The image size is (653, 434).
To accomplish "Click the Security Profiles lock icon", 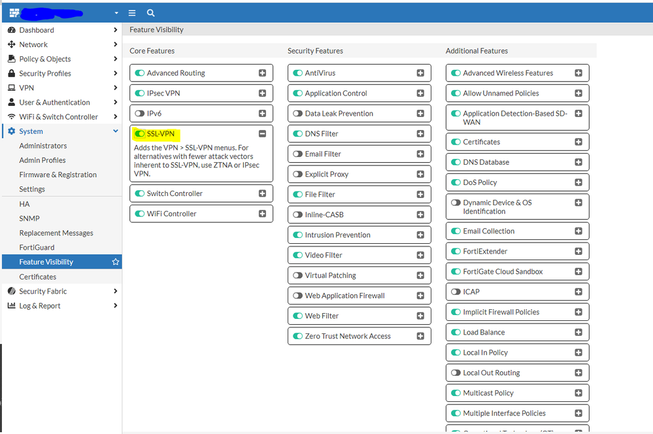I will pos(12,73).
